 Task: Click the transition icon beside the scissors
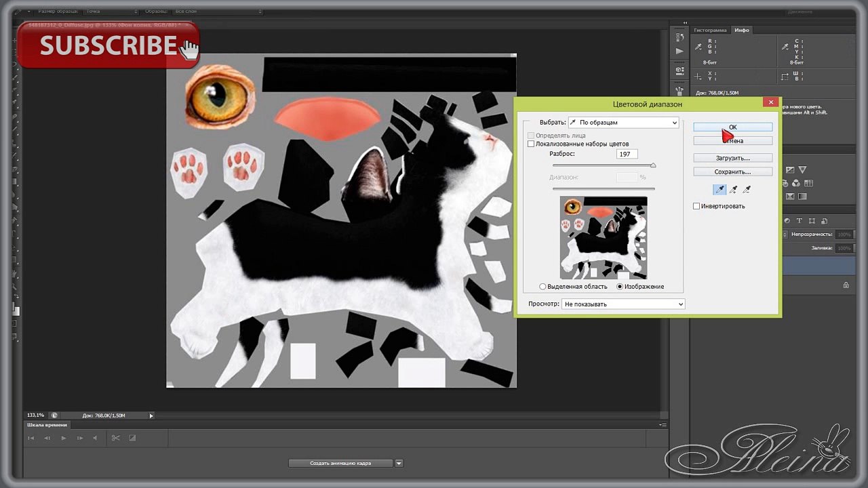(132, 438)
